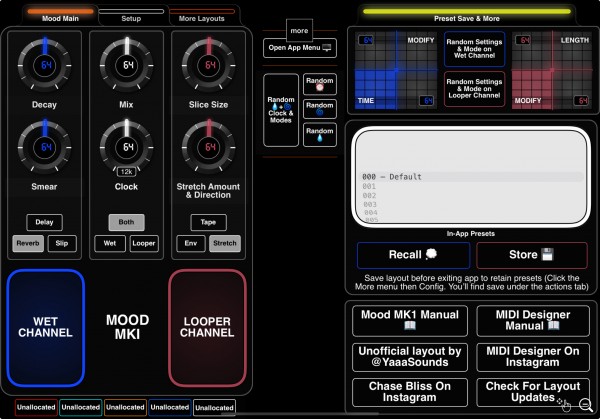Click the Random Clock & Modes button
Screen dimensions: 600x419
pos(281,110)
